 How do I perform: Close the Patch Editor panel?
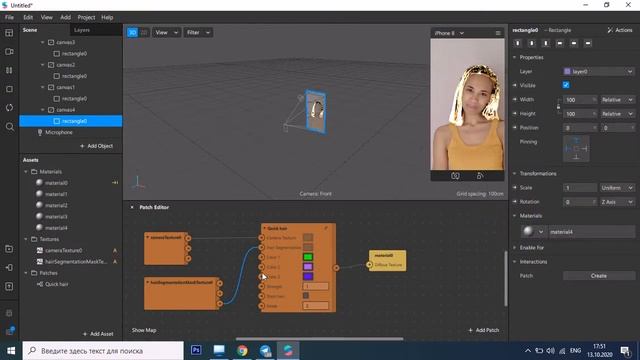(132, 207)
